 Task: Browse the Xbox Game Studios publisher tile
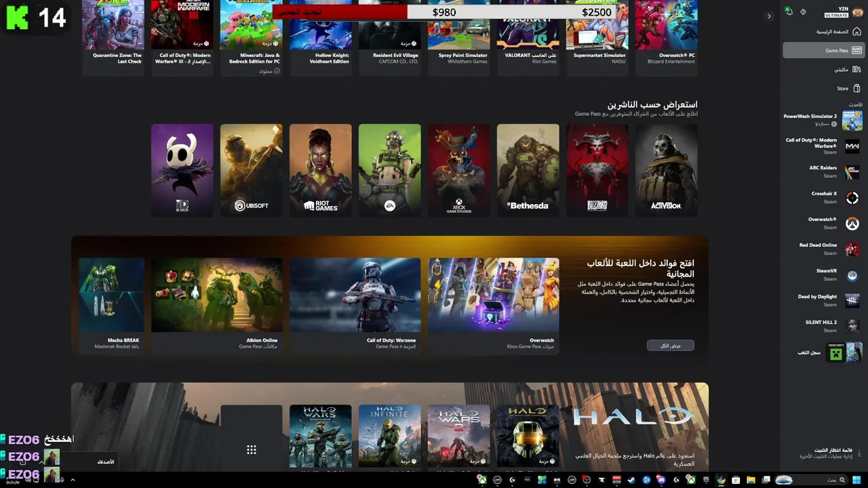point(458,170)
